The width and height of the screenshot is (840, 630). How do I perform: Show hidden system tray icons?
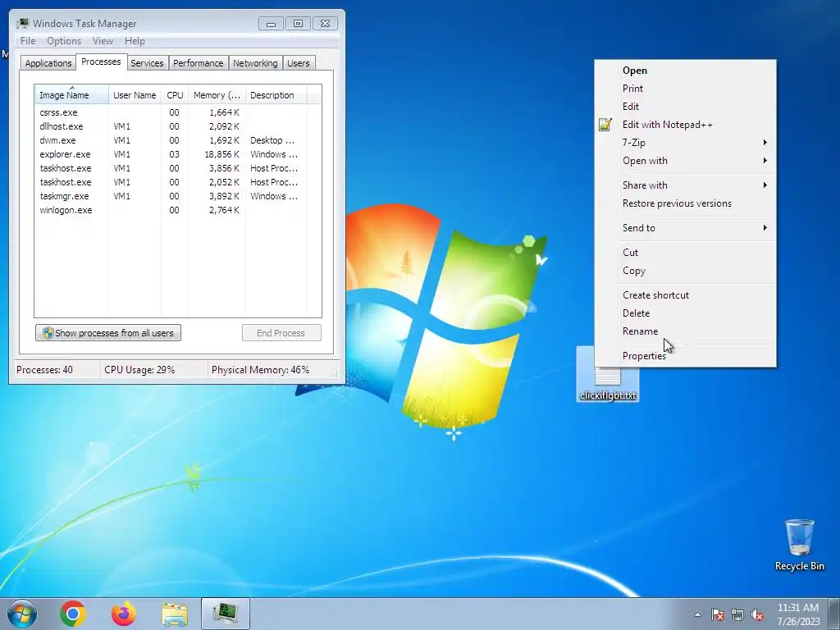tap(697, 614)
